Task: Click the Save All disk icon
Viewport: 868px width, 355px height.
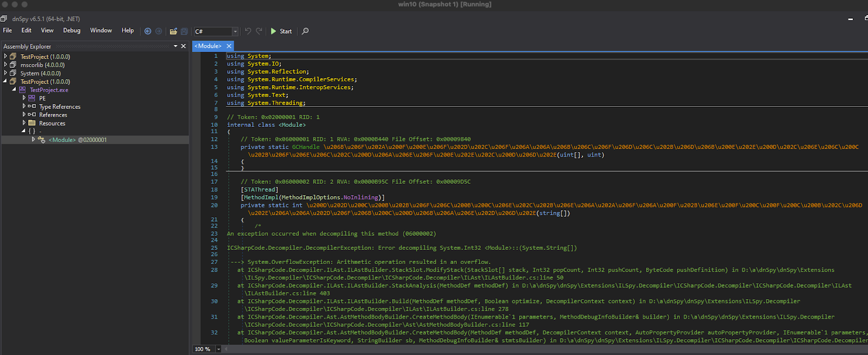Action: point(184,31)
